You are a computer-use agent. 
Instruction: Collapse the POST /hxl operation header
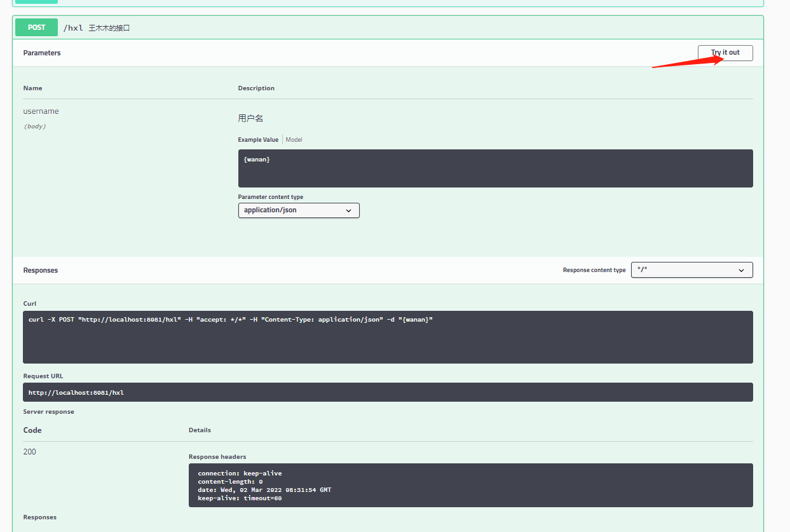tap(388, 27)
